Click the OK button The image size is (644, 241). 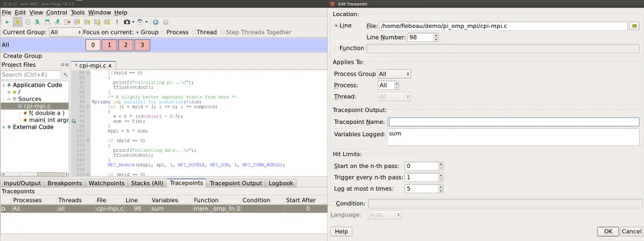[608, 232]
